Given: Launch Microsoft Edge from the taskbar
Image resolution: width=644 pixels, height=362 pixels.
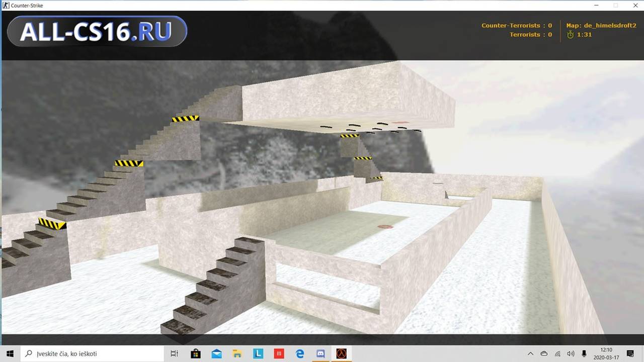Looking at the screenshot, I should [x=300, y=353].
